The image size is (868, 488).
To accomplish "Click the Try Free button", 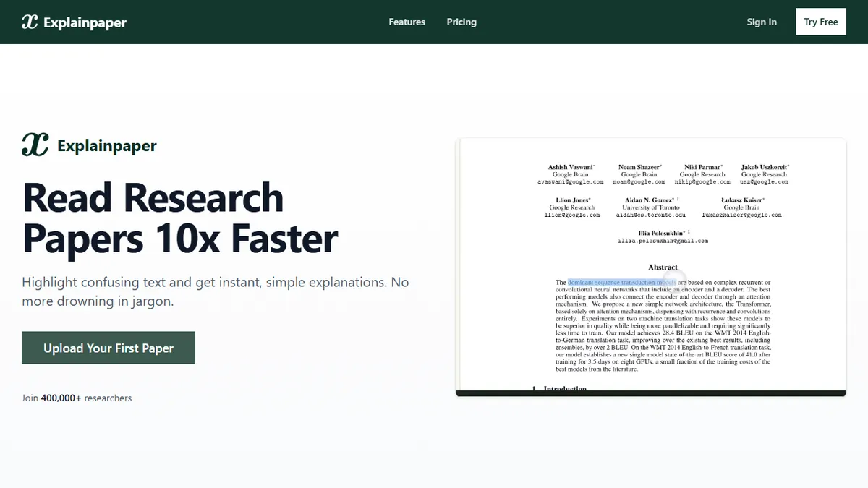I will tap(821, 22).
